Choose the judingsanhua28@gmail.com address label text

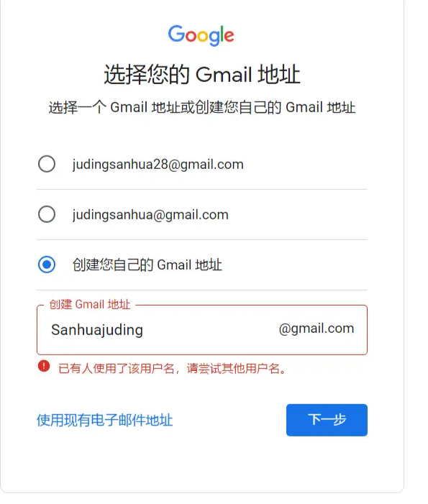click(158, 165)
